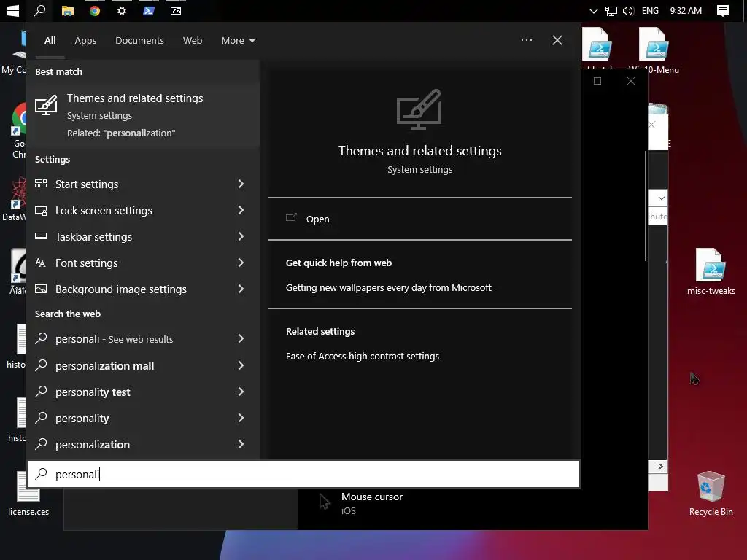
Task: Click Start settings row icon
Action: point(41,184)
